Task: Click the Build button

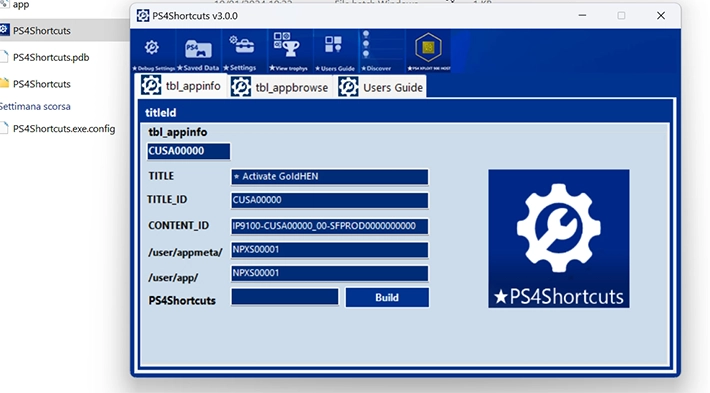Action: click(387, 297)
